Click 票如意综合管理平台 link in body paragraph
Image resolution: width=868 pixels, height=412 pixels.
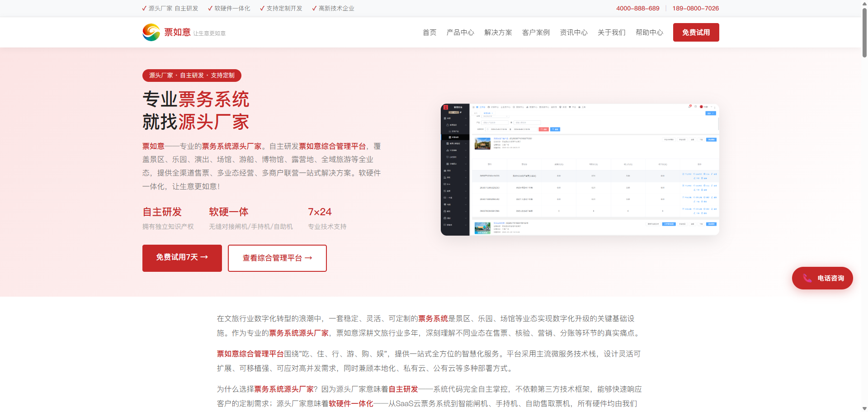point(250,354)
